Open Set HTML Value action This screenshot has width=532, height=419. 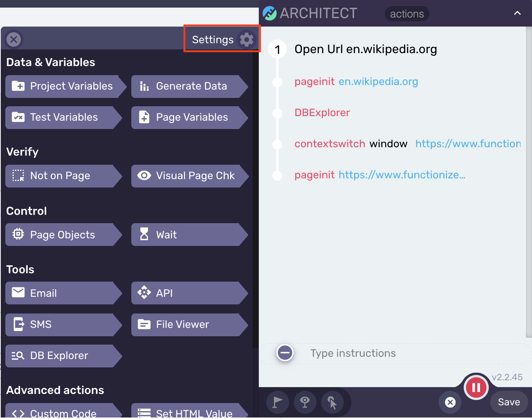click(x=189, y=411)
